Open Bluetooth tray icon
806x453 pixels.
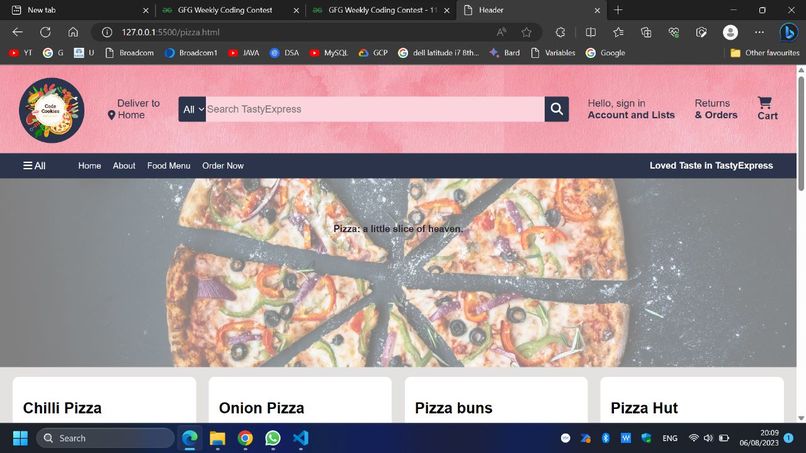click(x=606, y=438)
